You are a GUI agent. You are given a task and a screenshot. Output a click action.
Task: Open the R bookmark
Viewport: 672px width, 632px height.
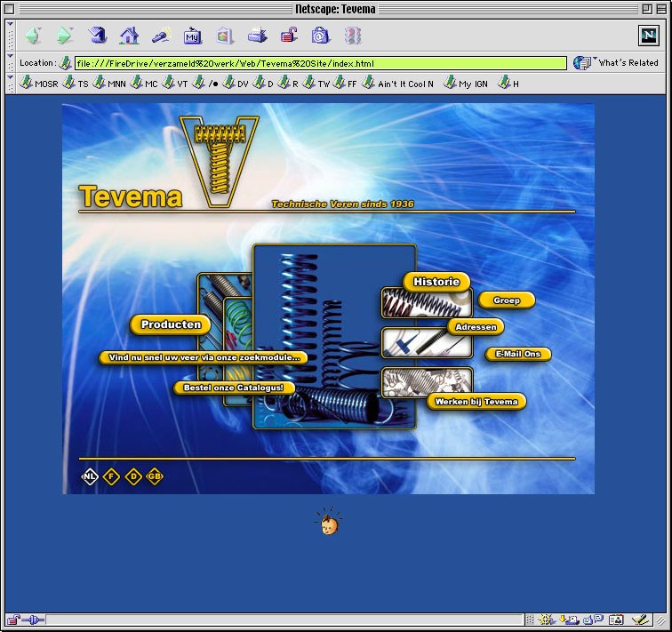click(288, 84)
